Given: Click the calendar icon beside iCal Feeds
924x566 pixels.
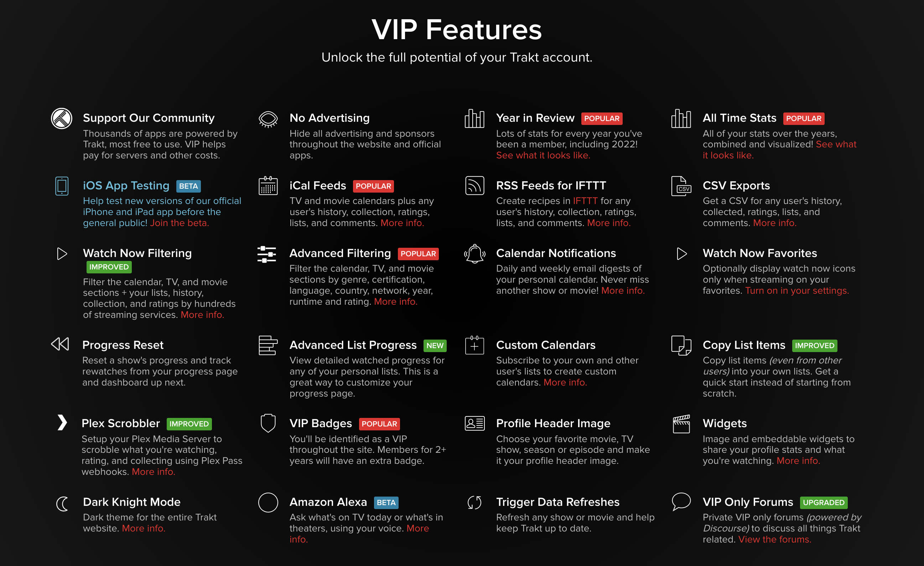Looking at the screenshot, I should coord(268,186).
